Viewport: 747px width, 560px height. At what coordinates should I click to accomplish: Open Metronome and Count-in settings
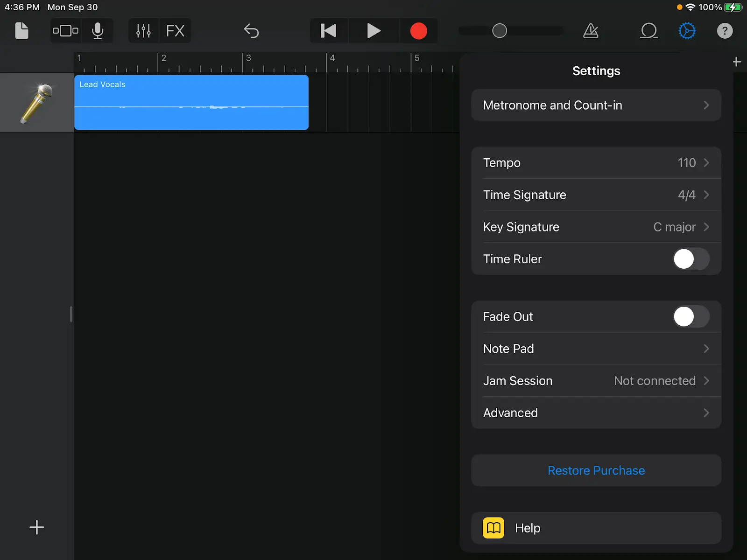click(596, 105)
